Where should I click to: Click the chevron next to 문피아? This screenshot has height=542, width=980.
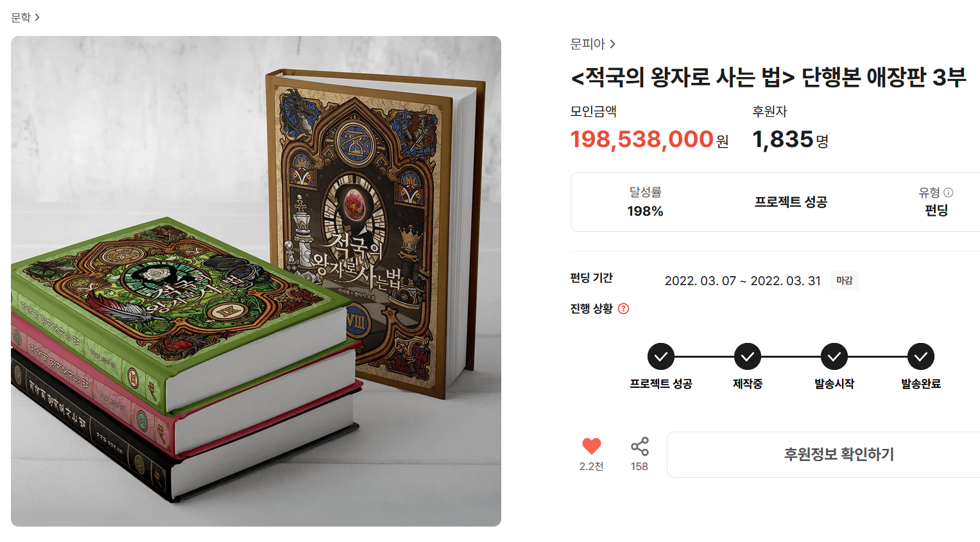click(613, 44)
